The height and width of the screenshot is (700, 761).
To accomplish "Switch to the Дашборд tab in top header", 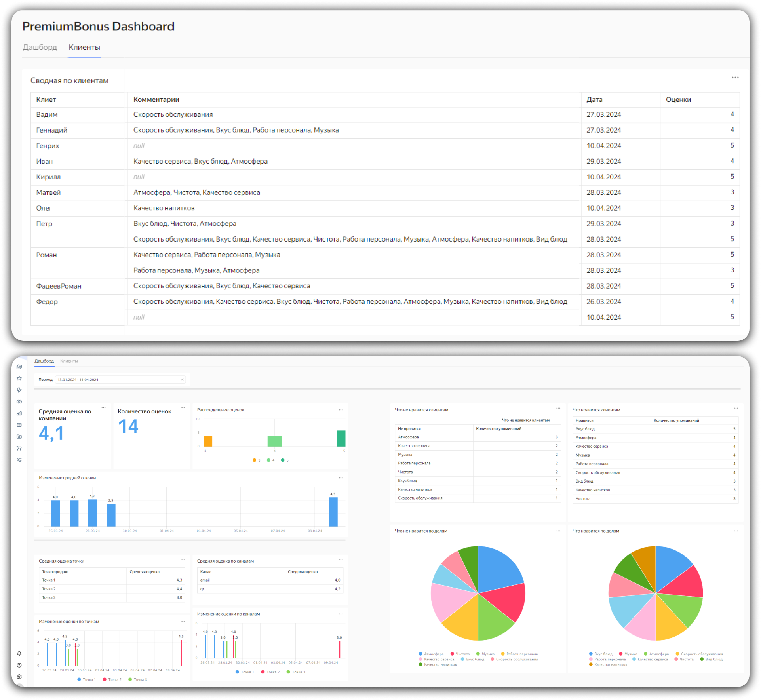I will (40, 47).
